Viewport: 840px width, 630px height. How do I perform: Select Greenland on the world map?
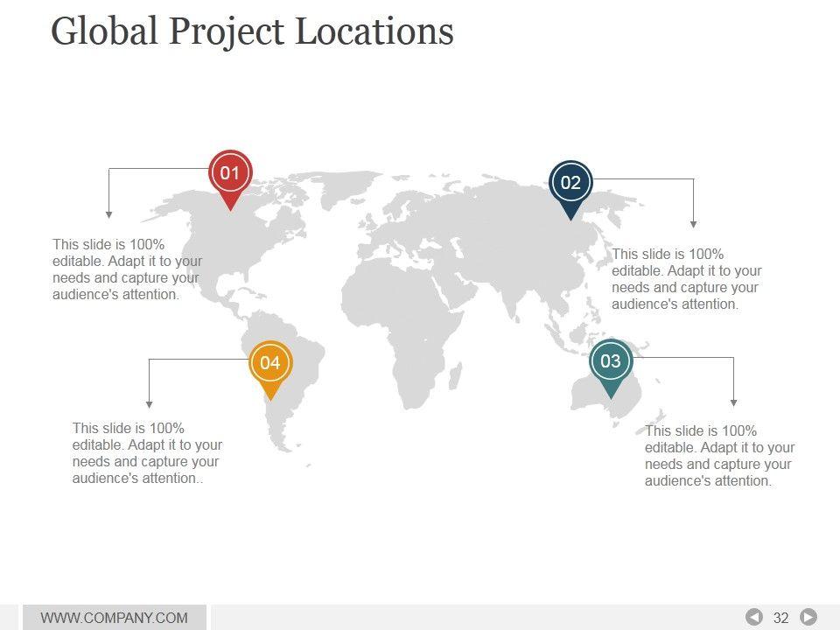click(350, 186)
